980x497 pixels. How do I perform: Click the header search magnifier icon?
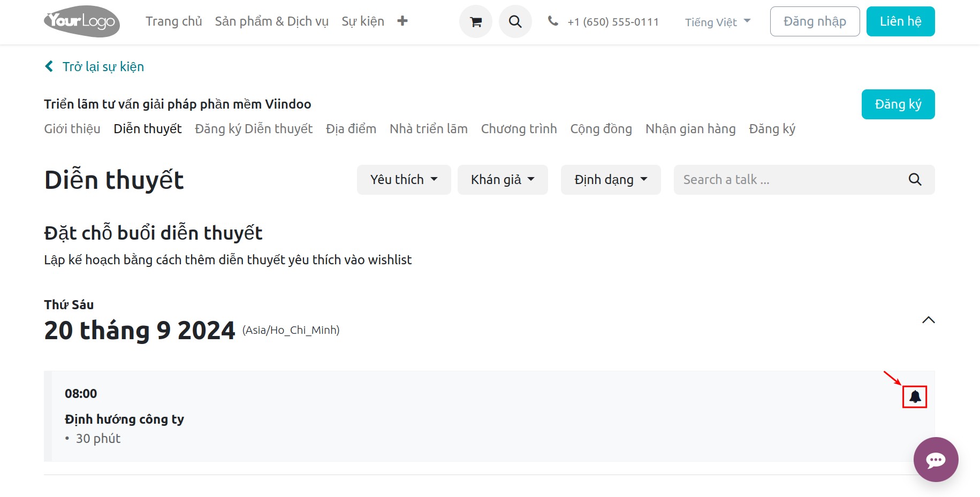[515, 21]
